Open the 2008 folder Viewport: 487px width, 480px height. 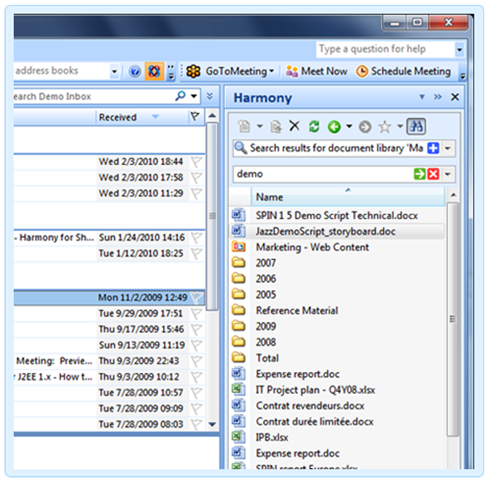click(x=266, y=342)
